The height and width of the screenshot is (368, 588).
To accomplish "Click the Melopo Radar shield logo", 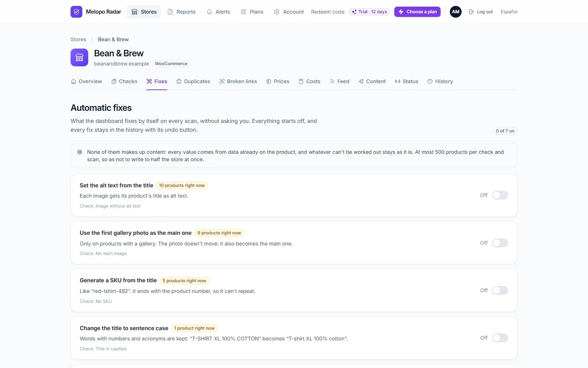I will (76, 12).
